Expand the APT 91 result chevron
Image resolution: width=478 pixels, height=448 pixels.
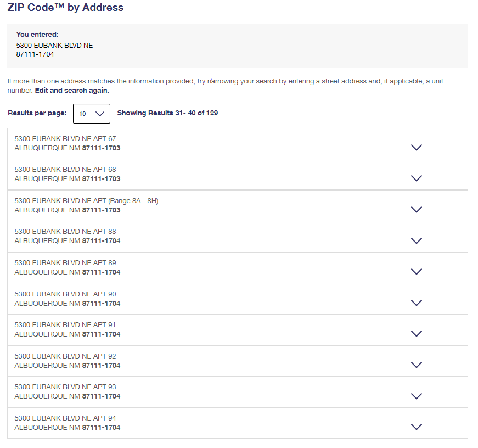click(416, 334)
